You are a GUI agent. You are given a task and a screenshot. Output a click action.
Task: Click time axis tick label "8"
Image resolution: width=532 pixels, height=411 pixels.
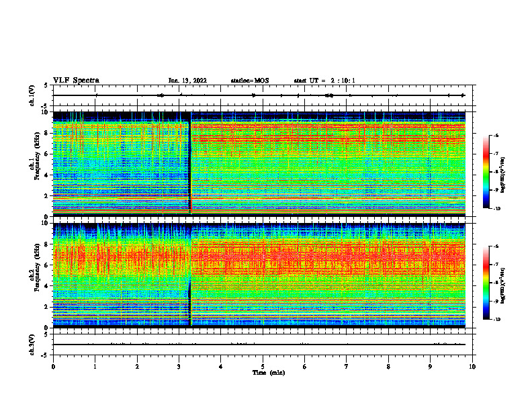point(388,367)
